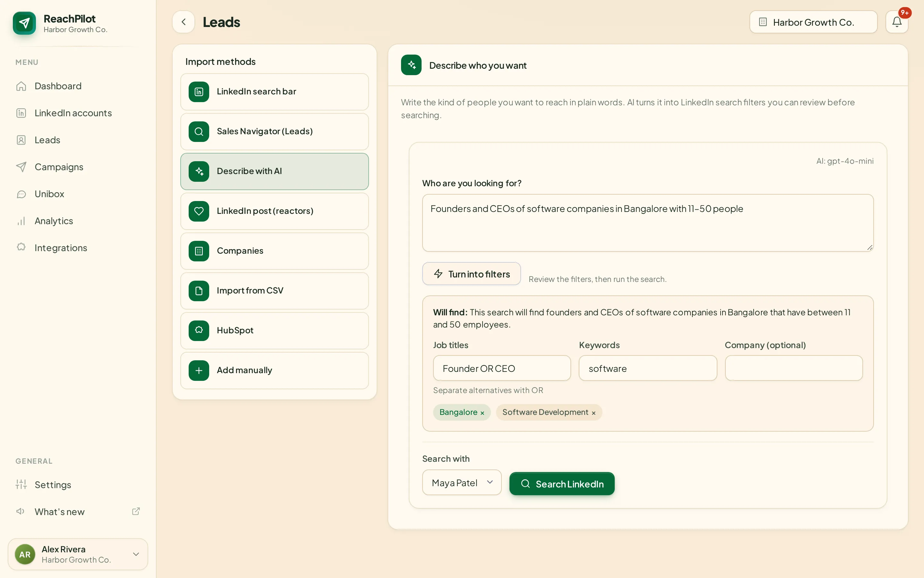924x578 pixels.
Task: Click the 9+ notification badge
Action: click(904, 13)
